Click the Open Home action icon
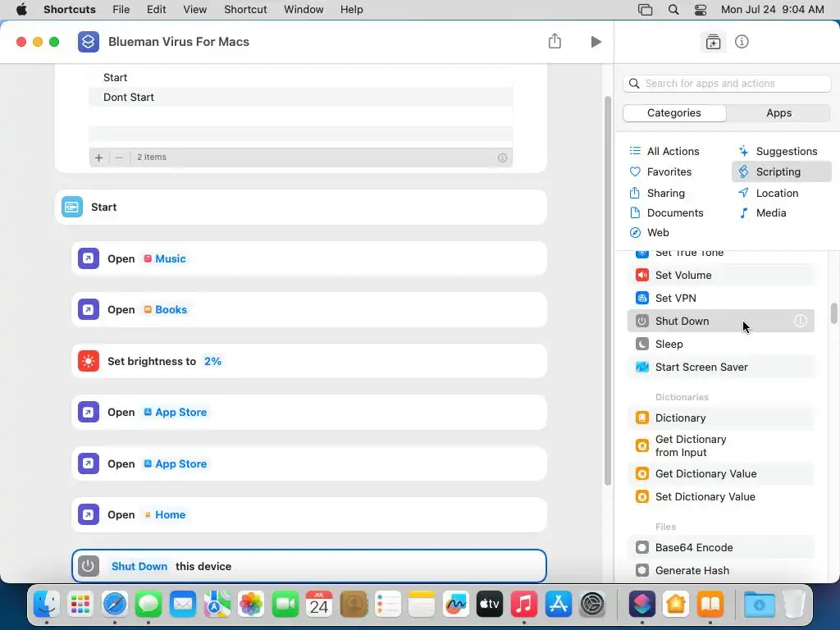840x630 pixels. pos(89,515)
